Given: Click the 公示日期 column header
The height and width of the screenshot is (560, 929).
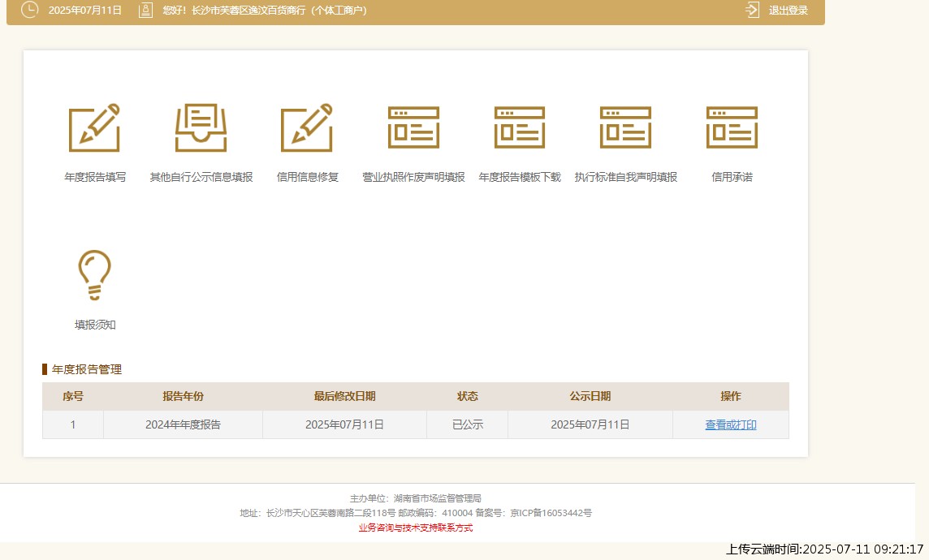Looking at the screenshot, I should pyautogui.click(x=590, y=396).
